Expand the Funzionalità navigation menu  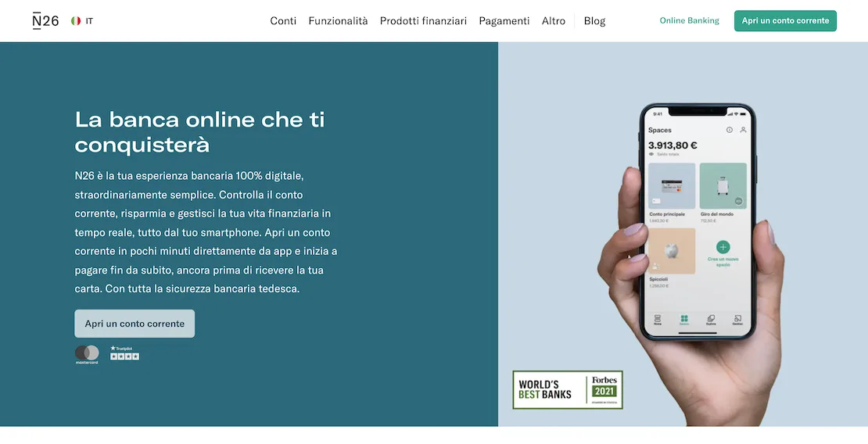[x=339, y=21]
